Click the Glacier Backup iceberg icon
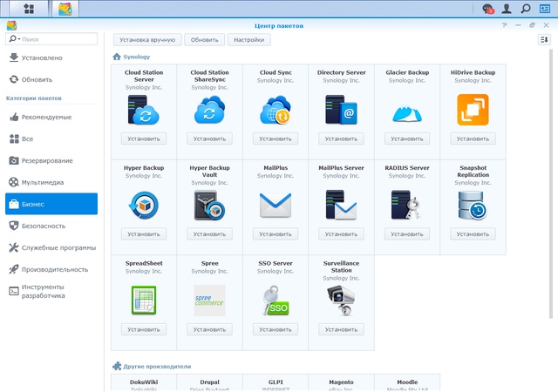 point(407,113)
